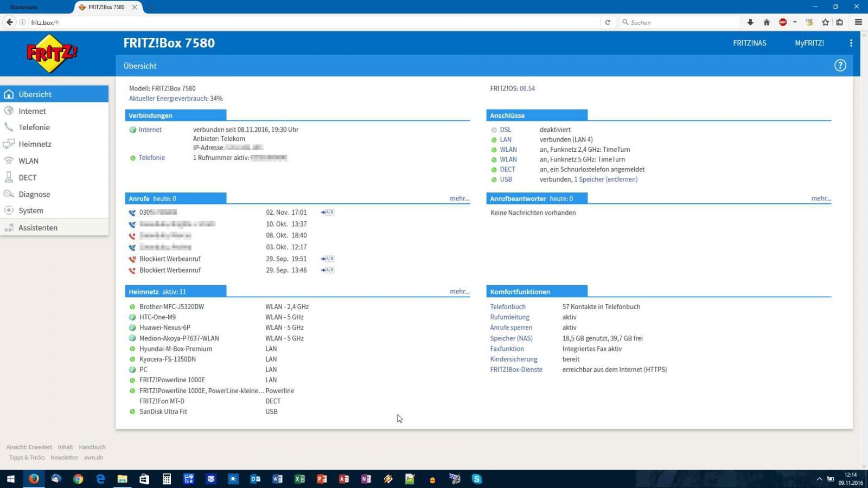This screenshot has height=488, width=868.
Task: Open the Windows Start button
Action: point(11,479)
